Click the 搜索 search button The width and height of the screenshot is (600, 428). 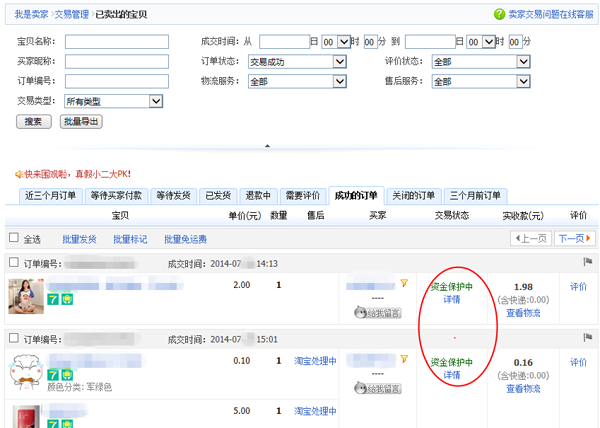(34, 122)
